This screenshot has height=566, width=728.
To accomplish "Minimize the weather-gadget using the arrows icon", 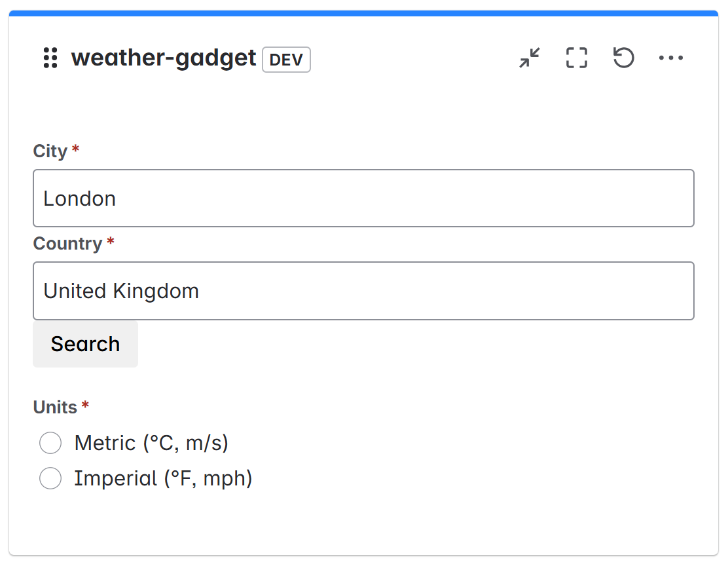I will pyautogui.click(x=529, y=58).
